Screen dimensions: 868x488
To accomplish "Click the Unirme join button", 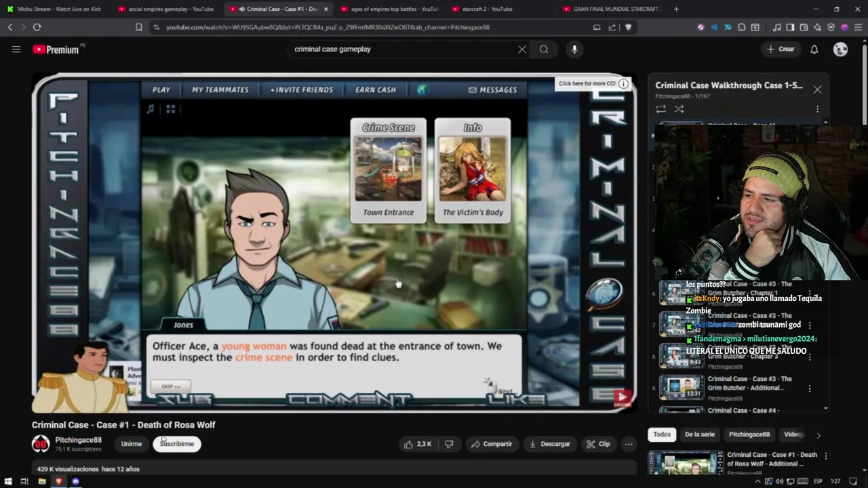I will click(131, 444).
